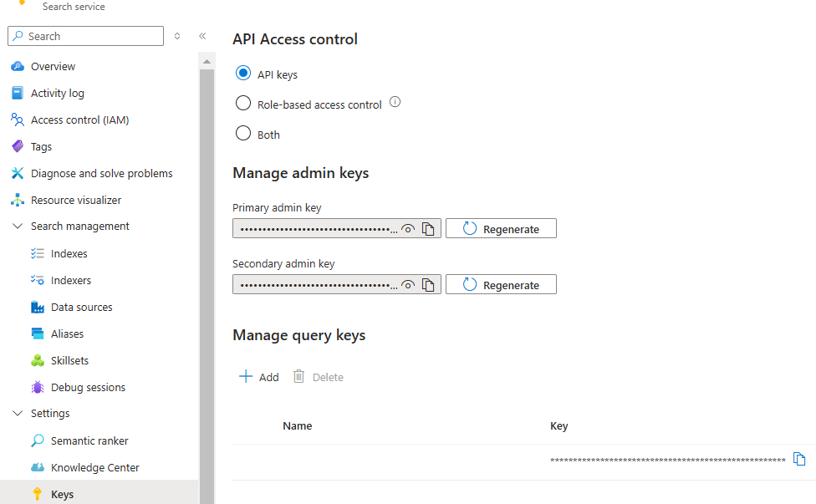Click the up/down arrows beside the sidebar search box

tap(177, 36)
